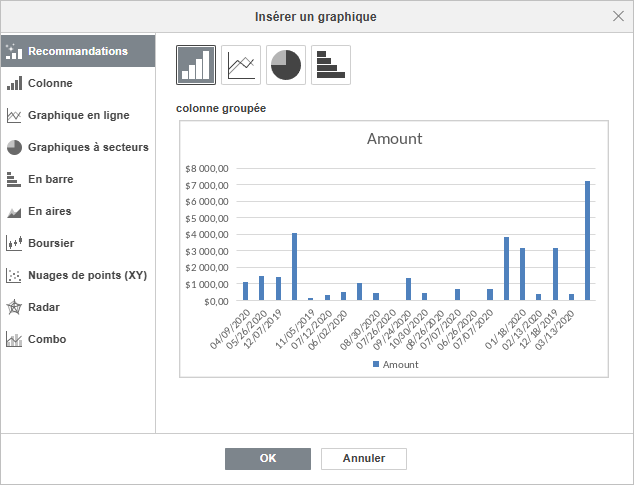
Task: Switch to the Recommandations tab
Action: click(77, 51)
